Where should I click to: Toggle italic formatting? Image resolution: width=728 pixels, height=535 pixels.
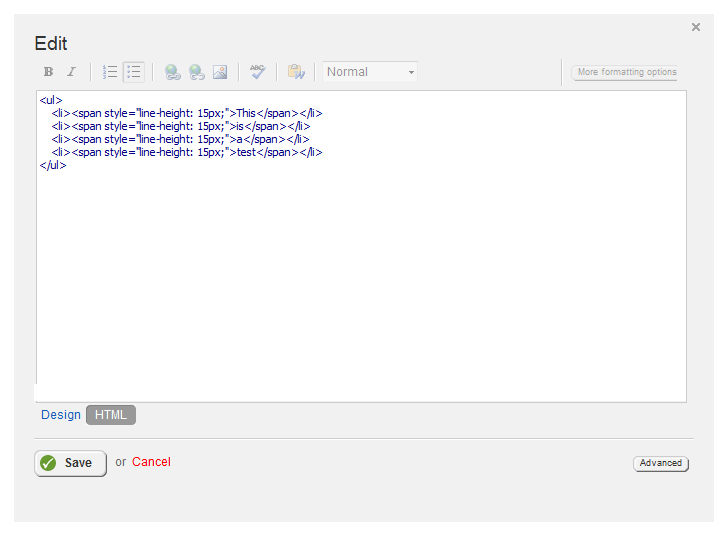pos(71,72)
